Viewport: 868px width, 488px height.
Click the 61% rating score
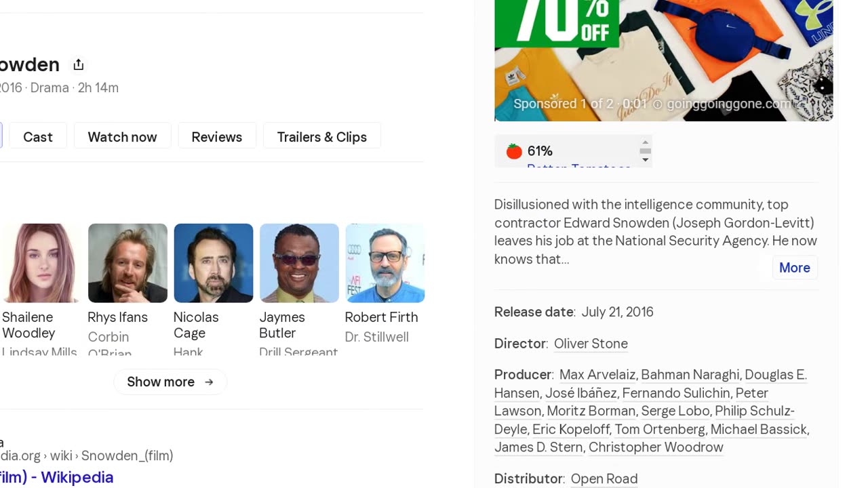tap(540, 151)
